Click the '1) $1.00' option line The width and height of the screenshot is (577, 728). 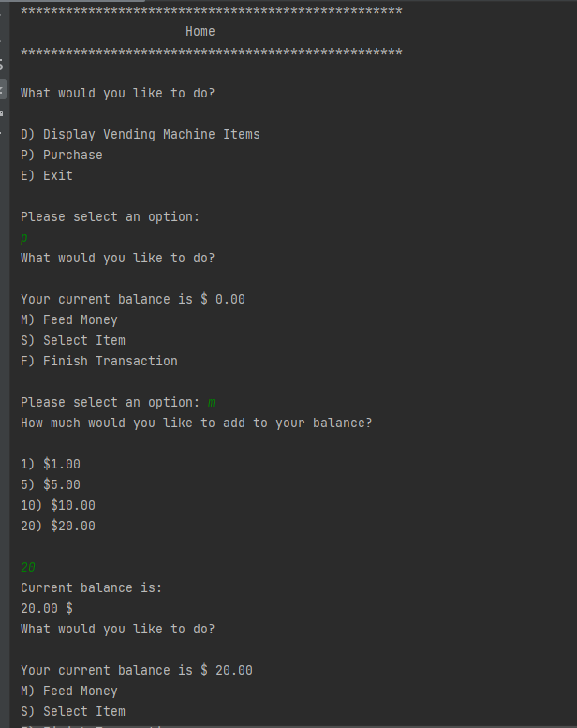coord(51,464)
